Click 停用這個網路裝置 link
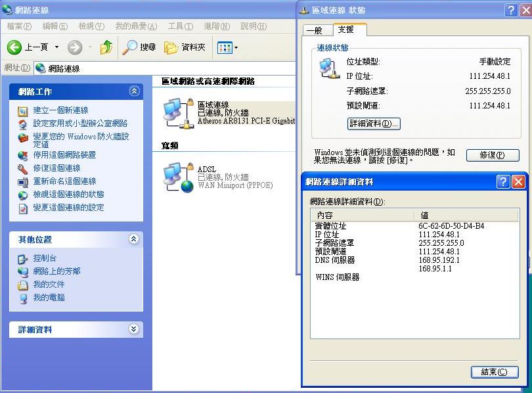The height and width of the screenshot is (393, 532). click(x=64, y=155)
